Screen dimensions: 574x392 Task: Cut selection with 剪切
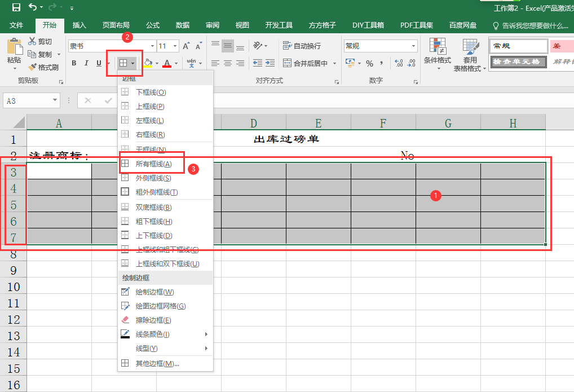coord(40,41)
